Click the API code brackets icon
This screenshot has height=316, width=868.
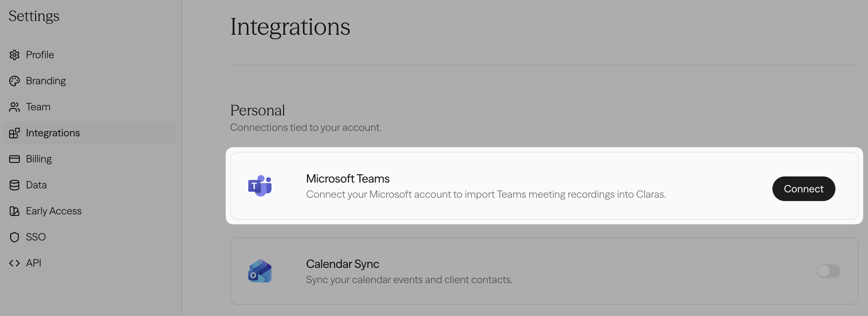point(14,263)
